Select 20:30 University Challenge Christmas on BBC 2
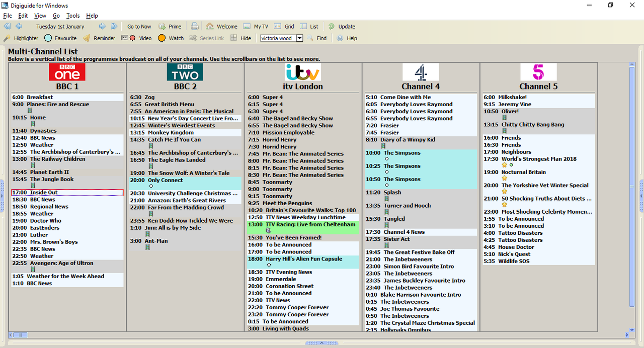Viewport: 644px width, 348px height. click(x=185, y=194)
